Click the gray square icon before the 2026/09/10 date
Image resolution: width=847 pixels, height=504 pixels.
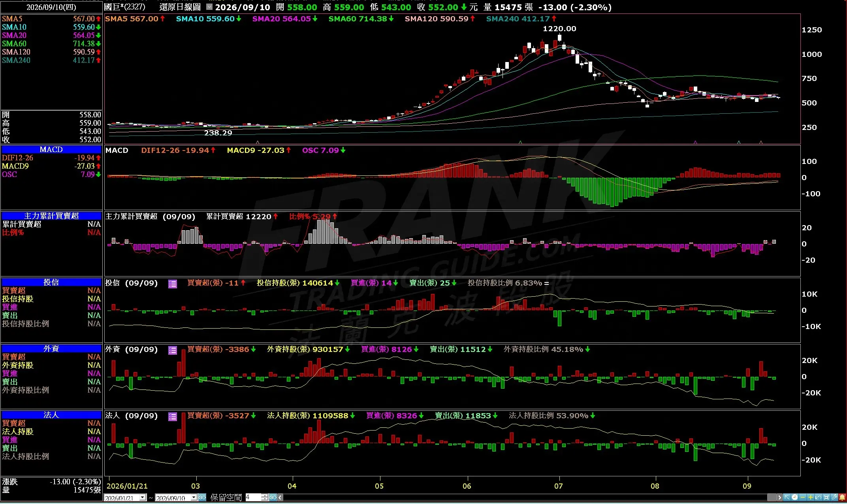pyautogui.click(x=209, y=7)
